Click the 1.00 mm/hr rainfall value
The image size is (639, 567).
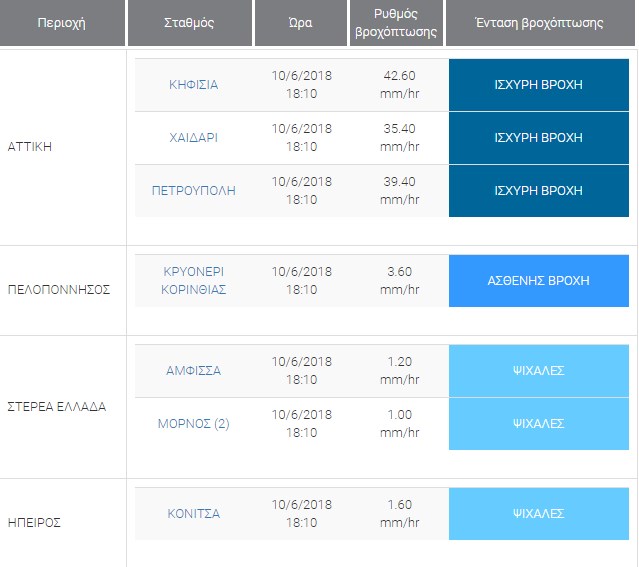click(x=399, y=424)
